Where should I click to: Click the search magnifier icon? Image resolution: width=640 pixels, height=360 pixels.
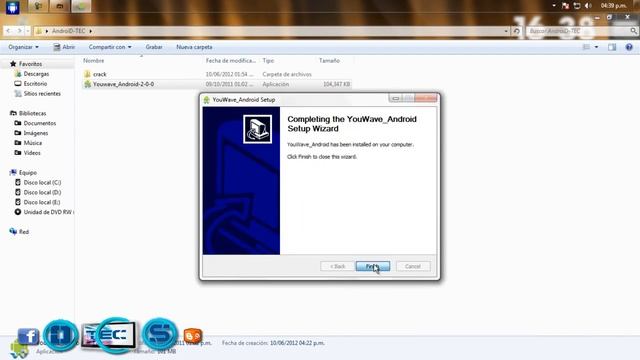tap(633, 31)
